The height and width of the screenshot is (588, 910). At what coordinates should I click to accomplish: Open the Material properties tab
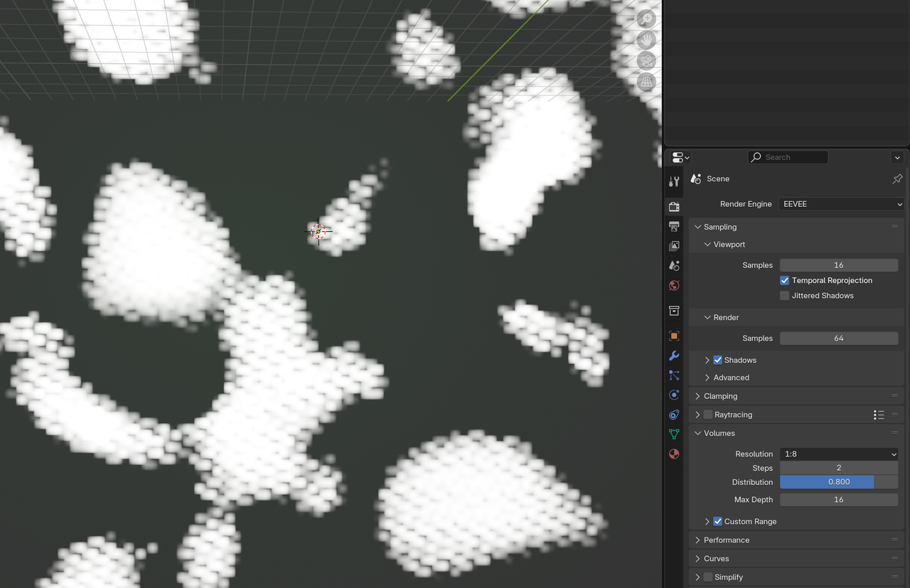point(674,454)
